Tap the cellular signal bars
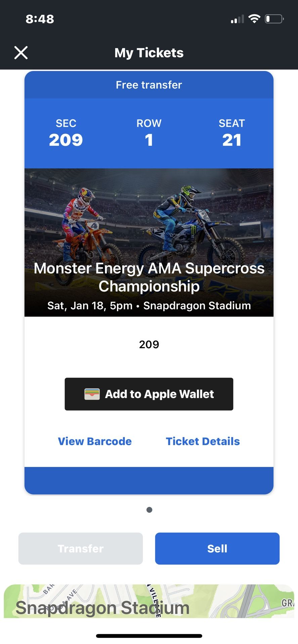 (237, 19)
